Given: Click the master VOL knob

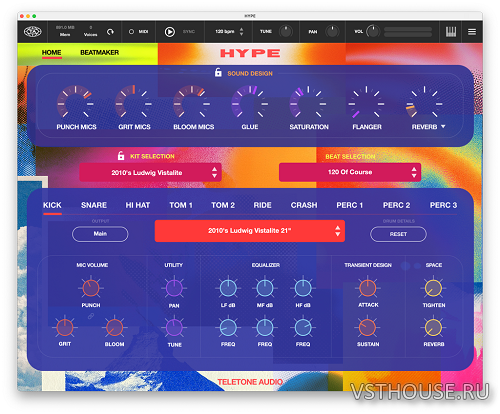Looking at the screenshot, I should coord(373,32).
